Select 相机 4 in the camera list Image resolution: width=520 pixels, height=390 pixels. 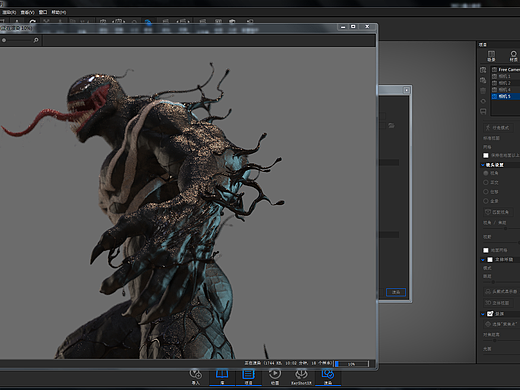click(505, 90)
